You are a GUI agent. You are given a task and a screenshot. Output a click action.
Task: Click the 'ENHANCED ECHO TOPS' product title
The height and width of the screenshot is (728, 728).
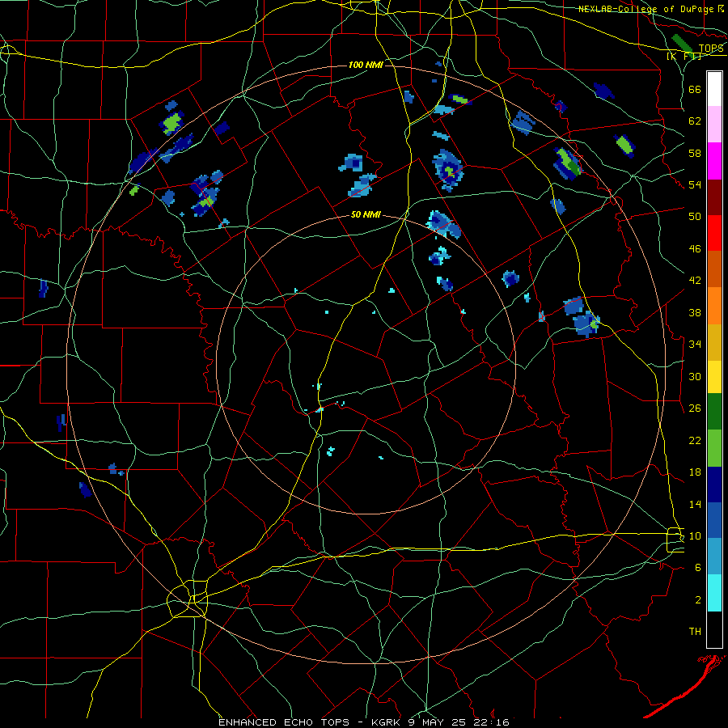click(284, 722)
